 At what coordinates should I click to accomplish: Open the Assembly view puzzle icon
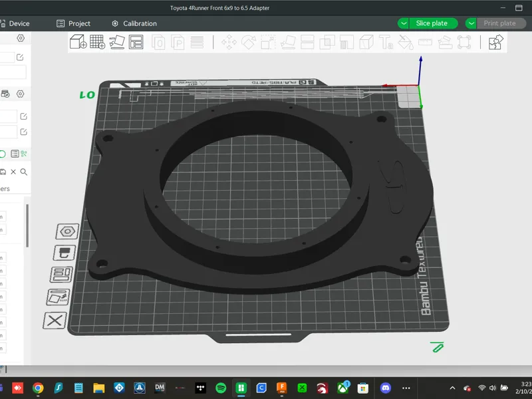pos(495,42)
